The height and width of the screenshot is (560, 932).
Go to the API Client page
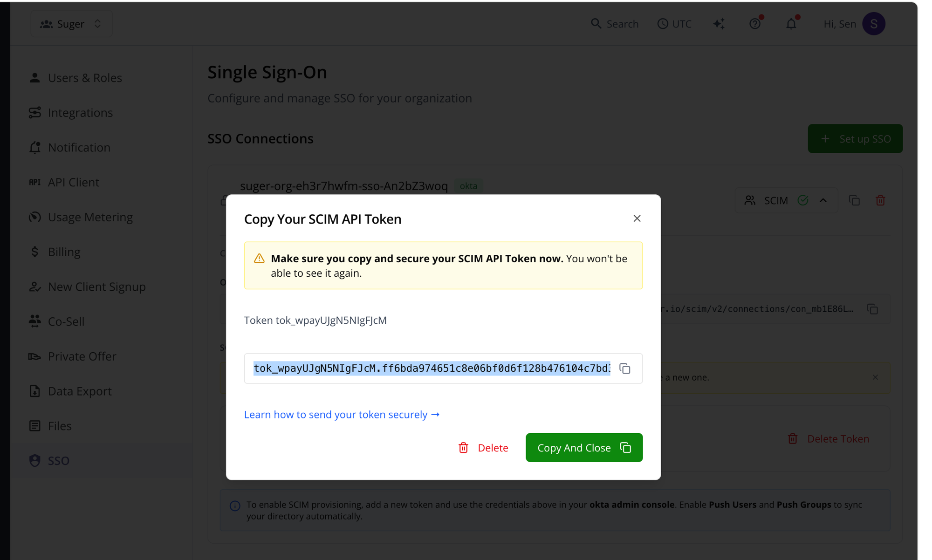(x=73, y=182)
